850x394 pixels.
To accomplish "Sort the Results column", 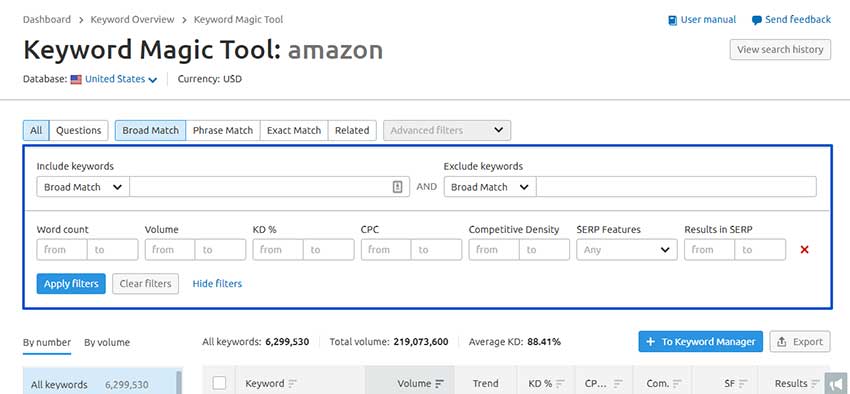I will point(815,384).
